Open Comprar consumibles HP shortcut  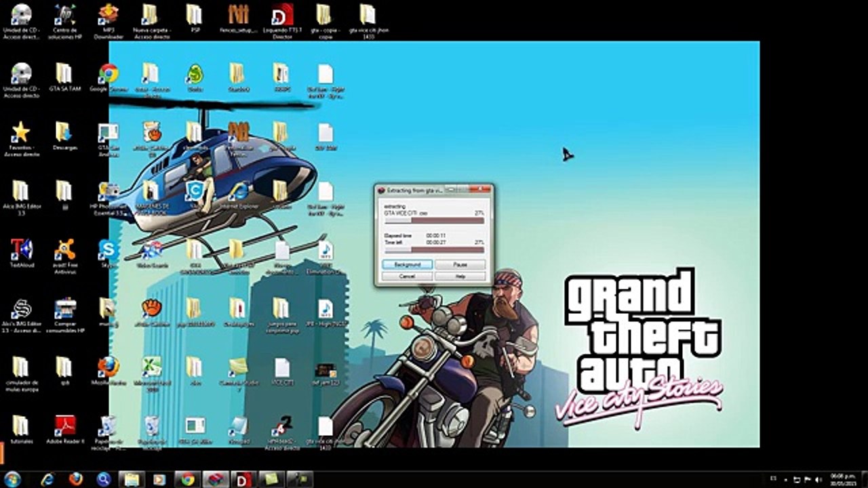point(64,315)
